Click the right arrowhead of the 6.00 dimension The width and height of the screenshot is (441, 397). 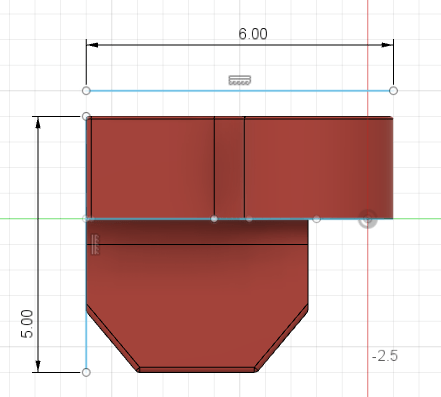coord(387,45)
